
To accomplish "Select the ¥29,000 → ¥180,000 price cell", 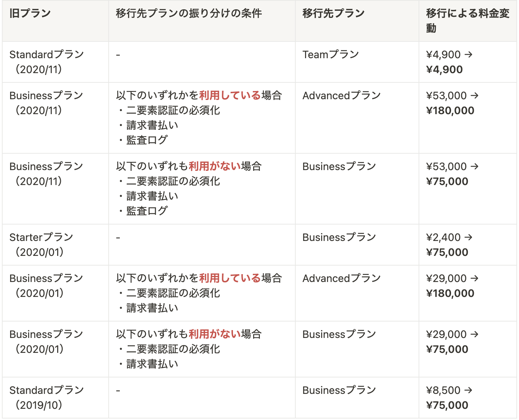I will click(452, 286).
